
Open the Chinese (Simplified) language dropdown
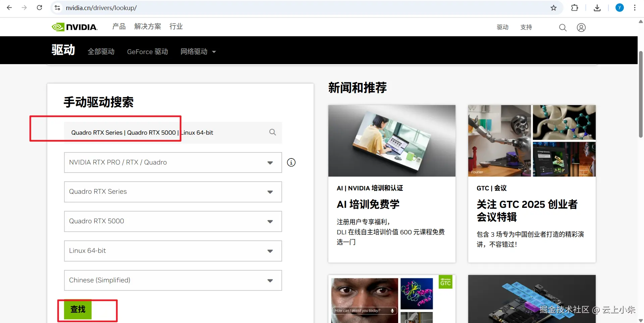(173, 280)
